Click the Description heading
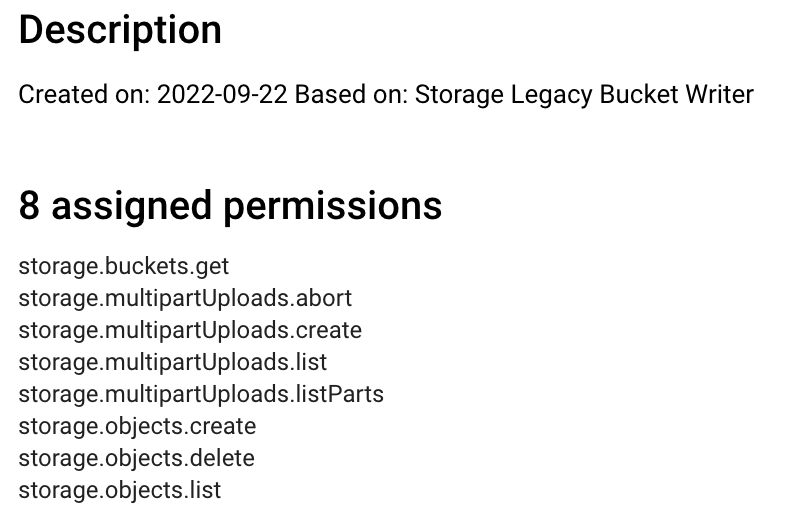The width and height of the screenshot is (790, 524). [x=120, y=30]
